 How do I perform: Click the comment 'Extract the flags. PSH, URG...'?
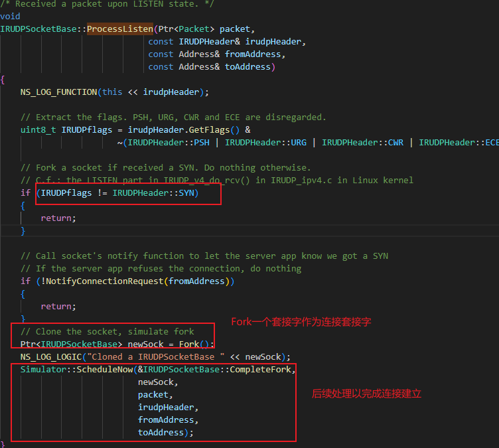173,117
